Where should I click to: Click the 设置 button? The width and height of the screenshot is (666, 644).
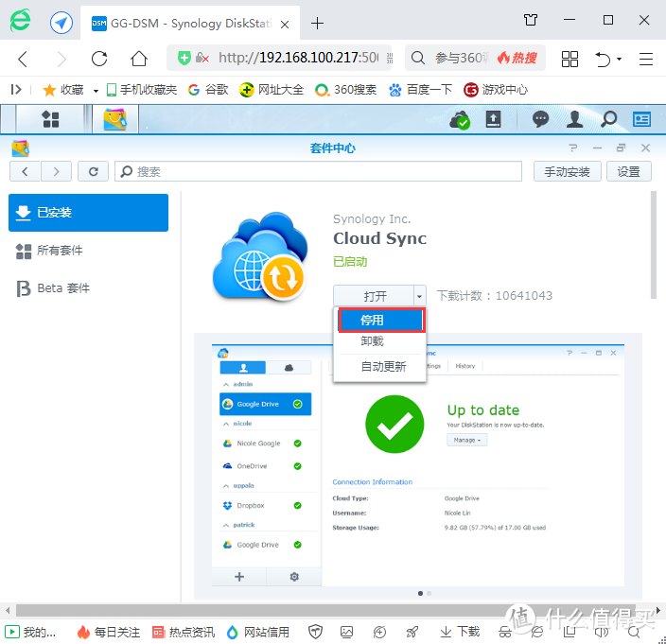[628, 171]
